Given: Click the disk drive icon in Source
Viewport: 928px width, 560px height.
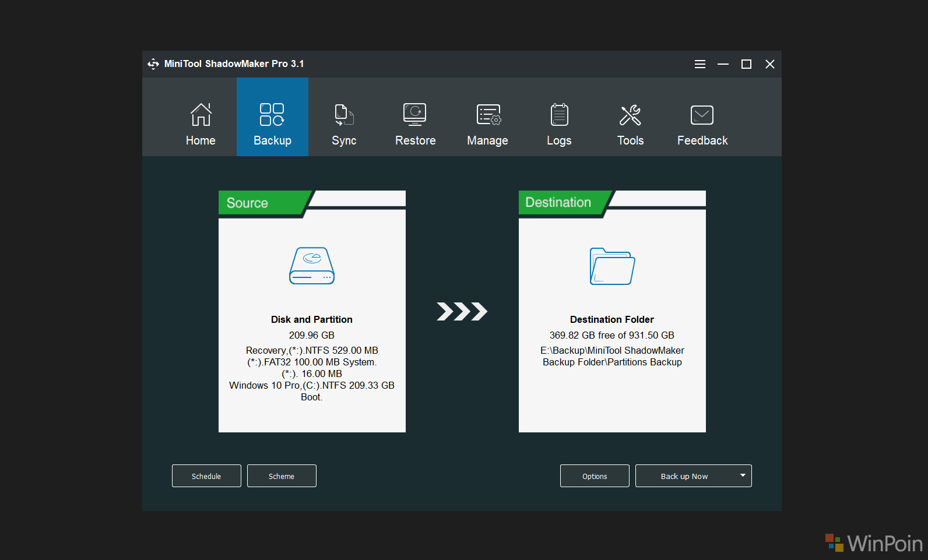Looking at the screenshot, I should click(312, 266).
